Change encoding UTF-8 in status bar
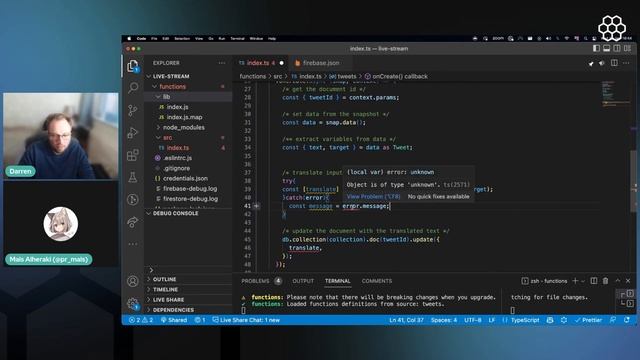The width and height of the screenshot is (640, 360). point(473,320)
